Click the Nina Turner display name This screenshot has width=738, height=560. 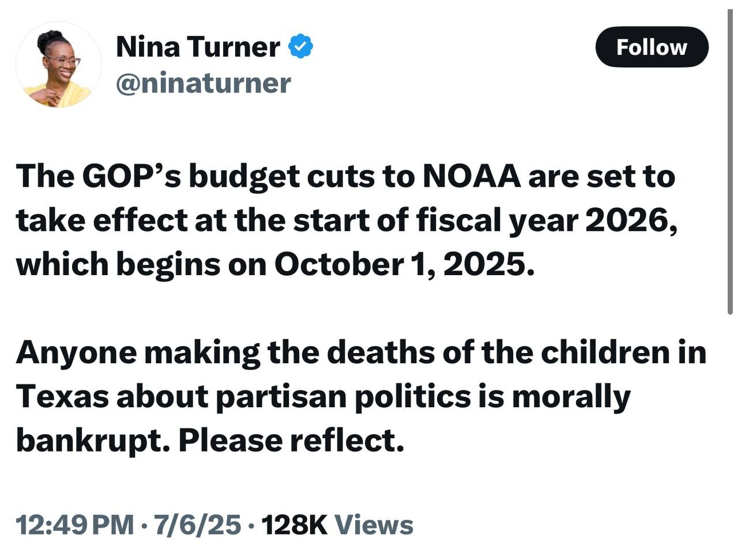click(198, 46)
